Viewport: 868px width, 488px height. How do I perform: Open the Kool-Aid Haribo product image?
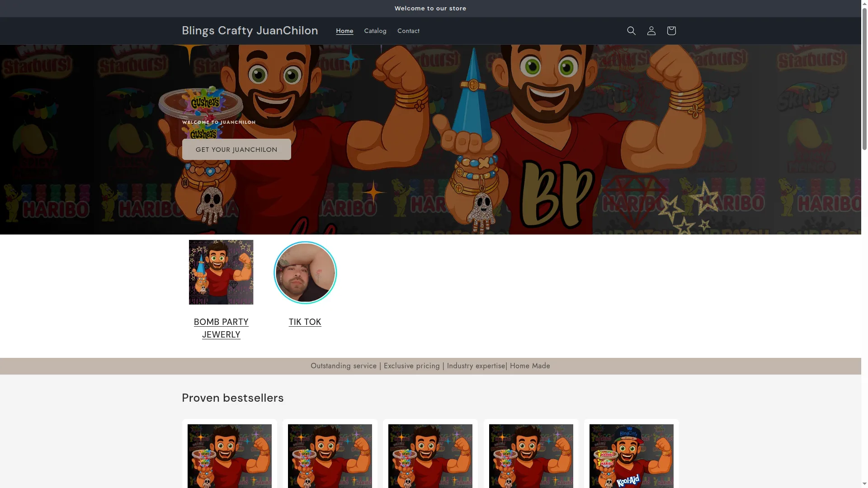coord(632,456)
